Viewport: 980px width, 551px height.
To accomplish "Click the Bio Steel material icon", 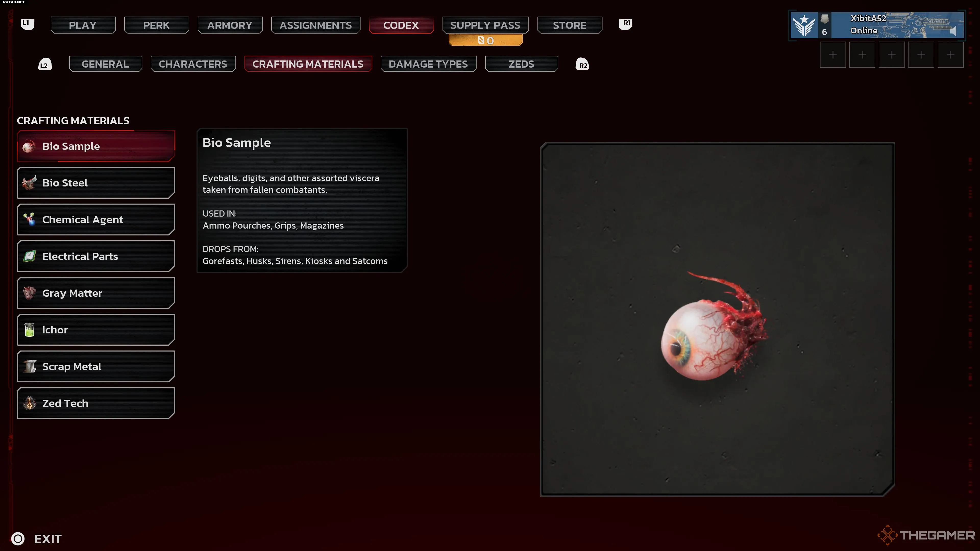I will (29, 183).
